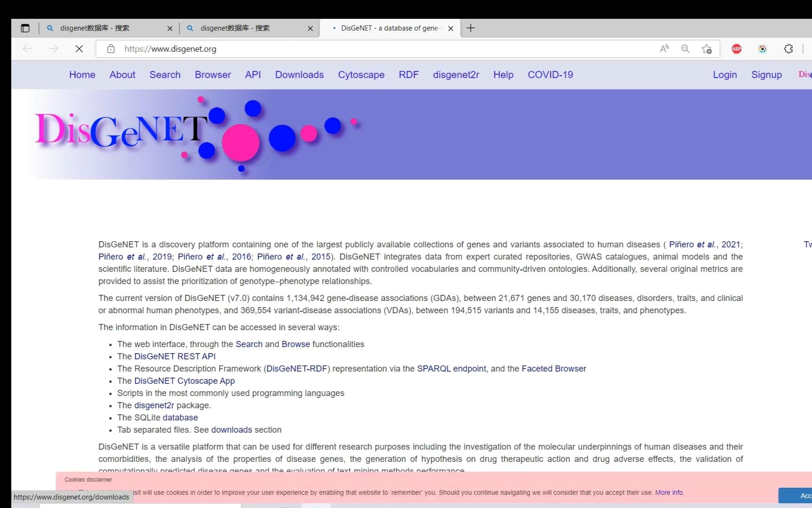Accept cookies with the Accept button
Image resolution: width=812 pixels, height=508 pixels.
tap(795, 496)
